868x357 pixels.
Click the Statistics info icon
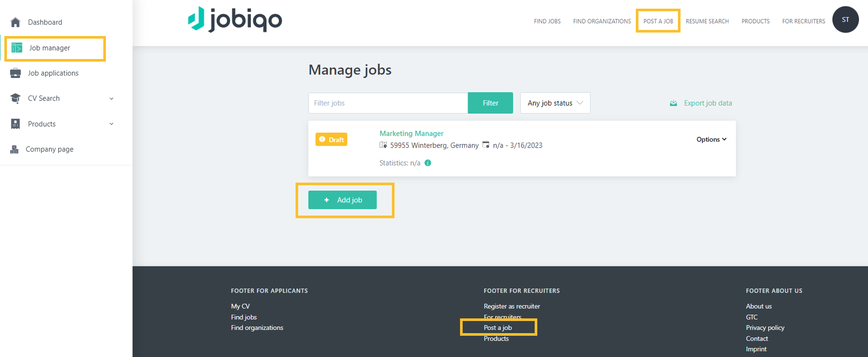tap(428, 163)
